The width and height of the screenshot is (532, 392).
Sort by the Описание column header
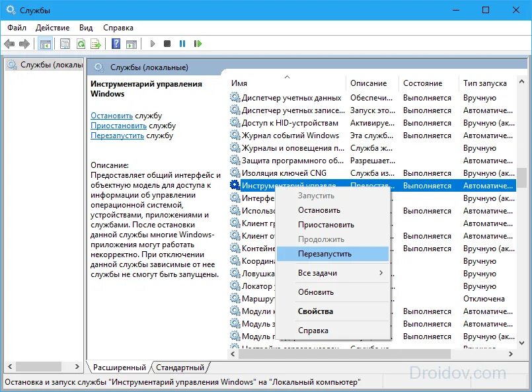click(373, 83)
